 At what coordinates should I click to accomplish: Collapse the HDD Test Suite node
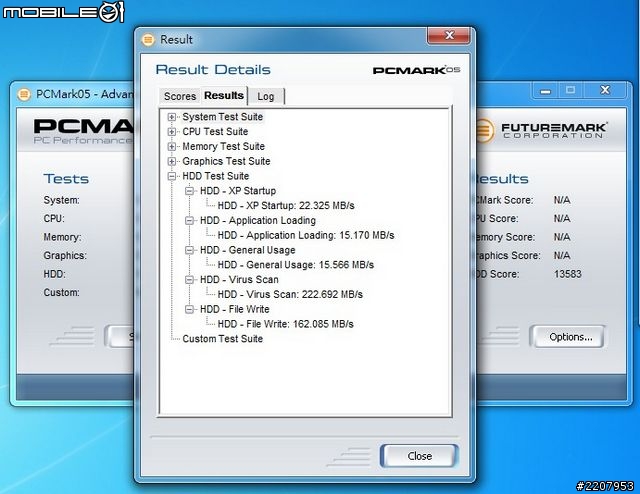[172, 176]
